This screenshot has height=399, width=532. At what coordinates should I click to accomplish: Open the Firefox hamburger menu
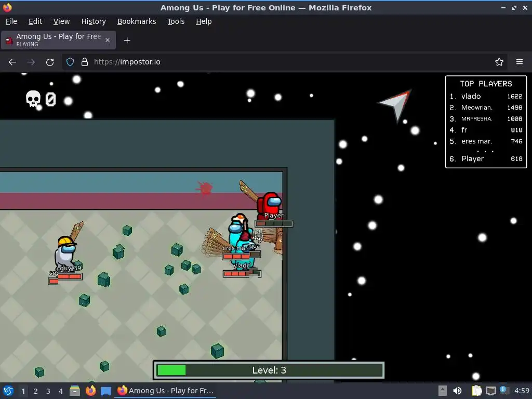[520, 62]
